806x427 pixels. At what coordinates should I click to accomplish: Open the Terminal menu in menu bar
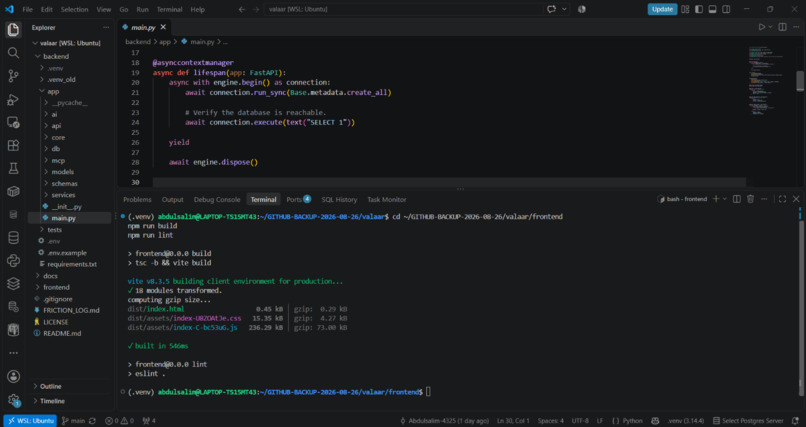169,9
